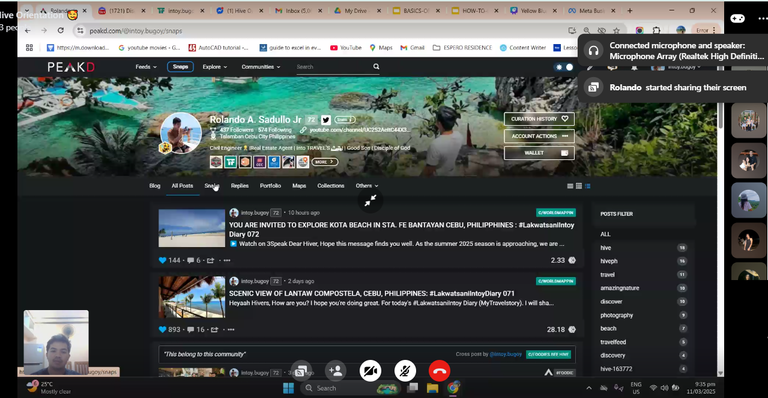Expand the Feeds dropdown menu

[x=146, y=67]
